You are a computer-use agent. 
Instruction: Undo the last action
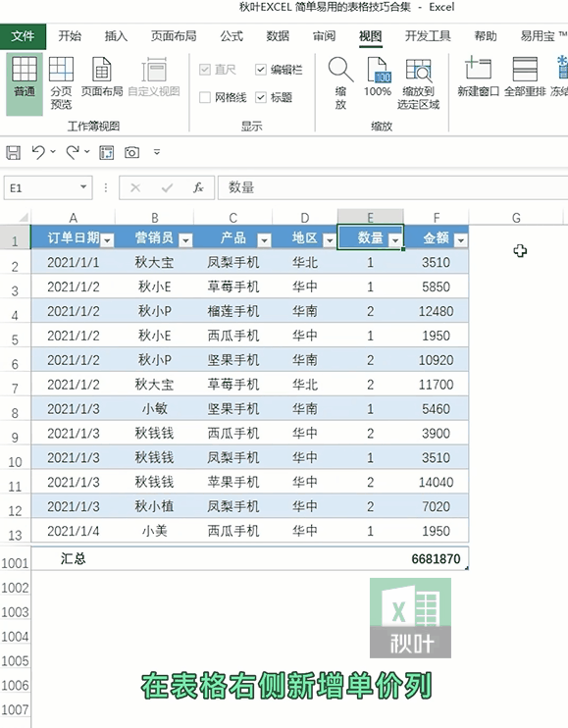[x=38, y=152]
